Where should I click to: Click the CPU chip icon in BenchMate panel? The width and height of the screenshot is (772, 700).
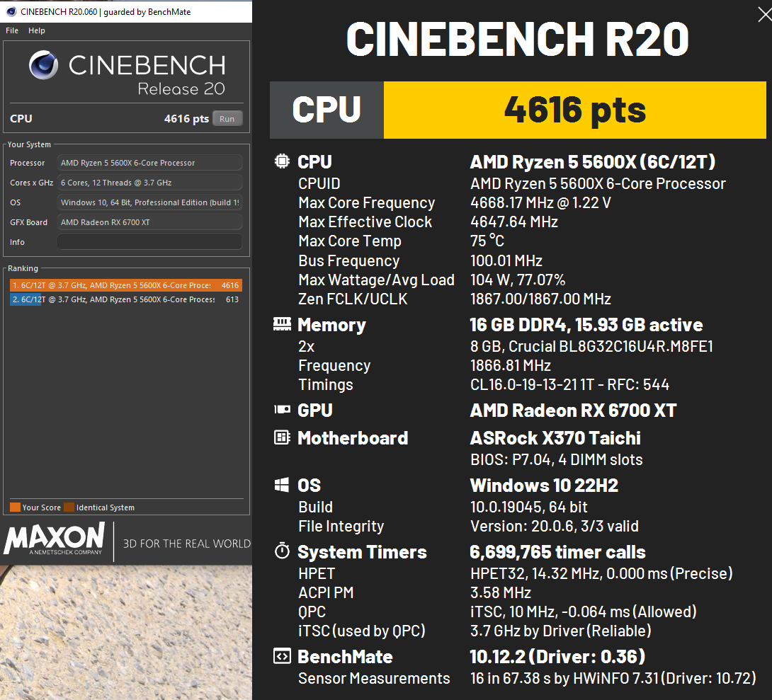[282, 161]
